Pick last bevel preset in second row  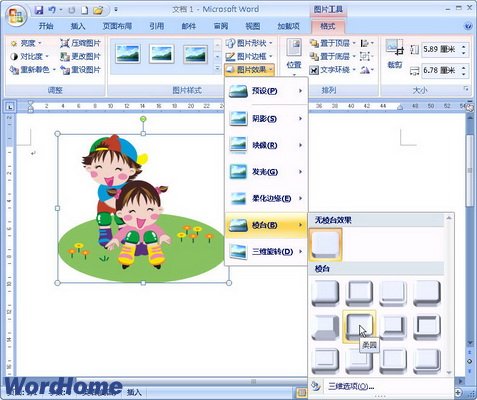coord(427,327)
